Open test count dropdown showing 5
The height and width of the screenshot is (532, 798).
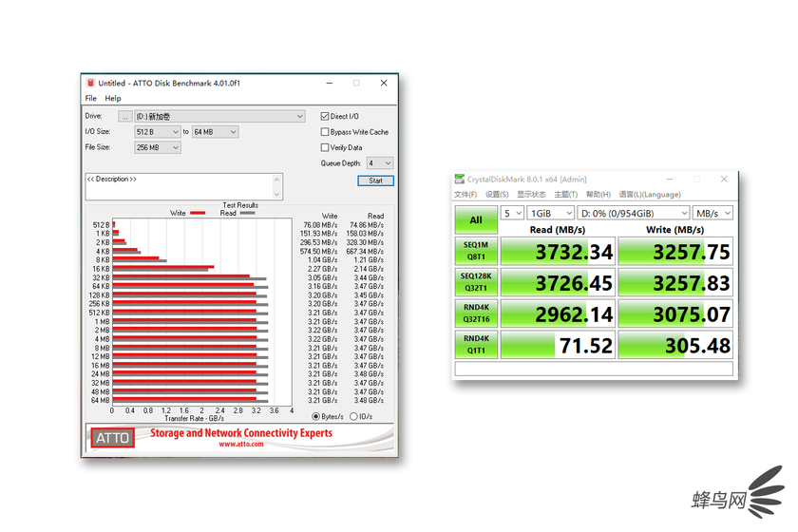pyautogui.click(x=512, y=214)
